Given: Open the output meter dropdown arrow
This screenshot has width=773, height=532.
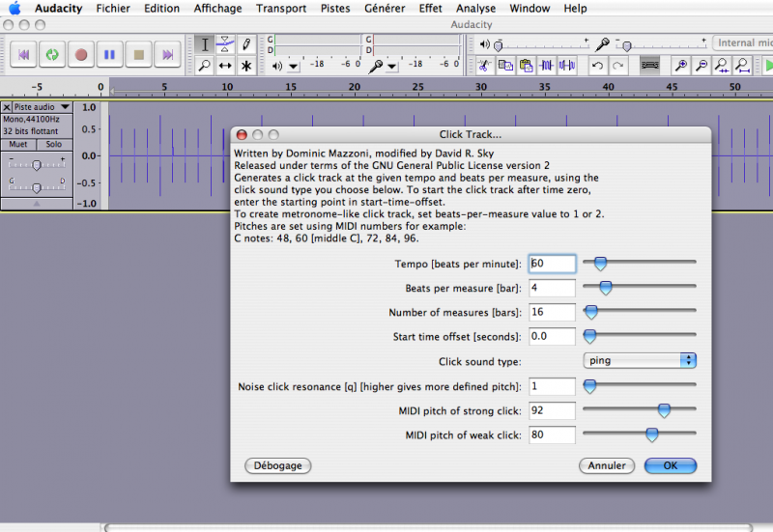Looking at the screenshot, I should tap(294, 66).
